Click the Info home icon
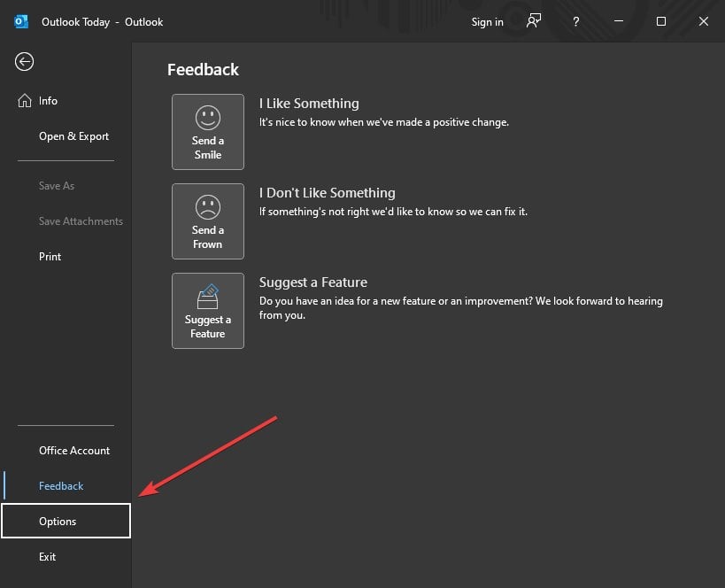 [x=24, y=100]
